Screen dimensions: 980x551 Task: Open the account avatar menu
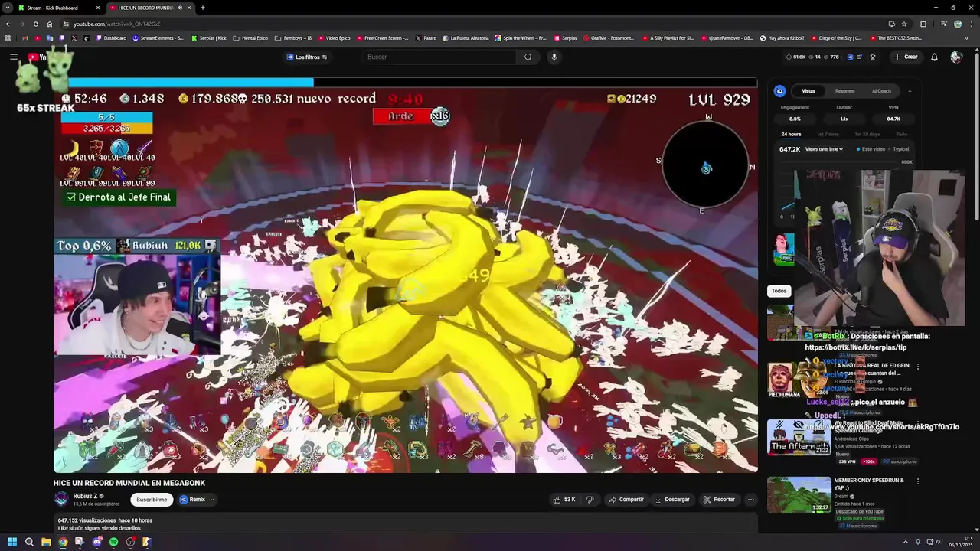click(x=955, y=57)
